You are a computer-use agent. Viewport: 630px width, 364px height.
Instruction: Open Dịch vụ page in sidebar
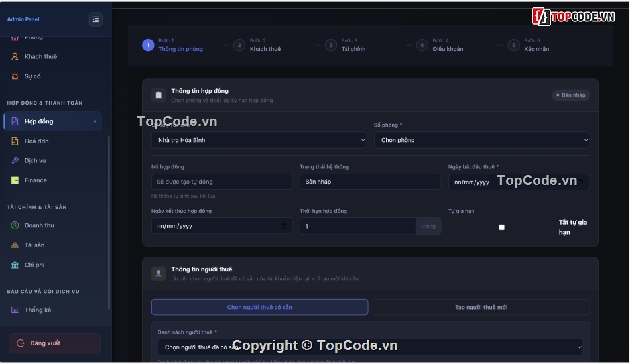(52, 160)
